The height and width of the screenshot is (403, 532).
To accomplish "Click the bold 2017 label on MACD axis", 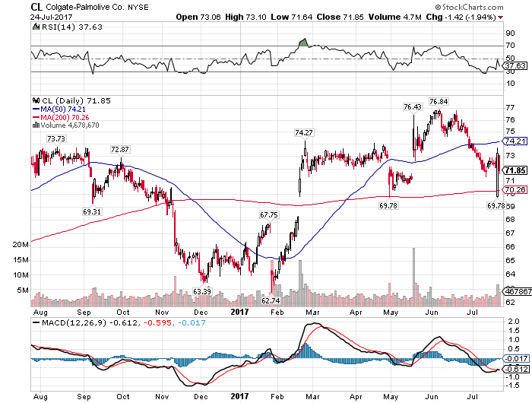I will (x=239, y=396).
